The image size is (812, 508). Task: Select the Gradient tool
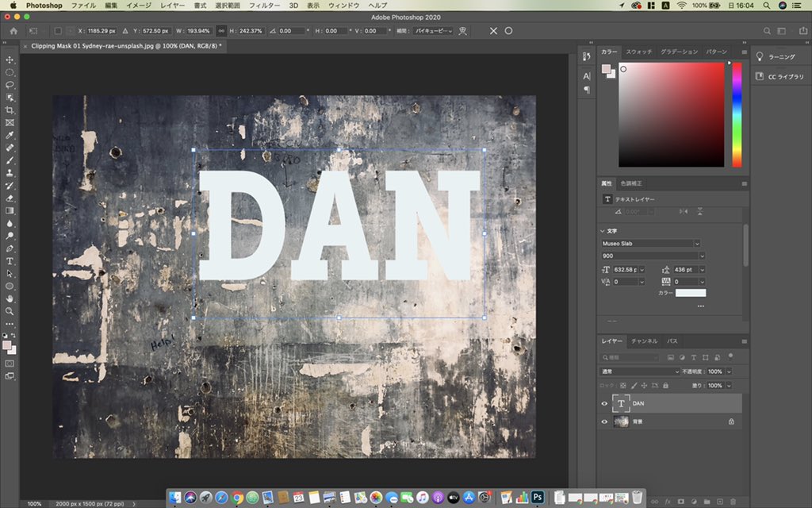pos(10,210)
